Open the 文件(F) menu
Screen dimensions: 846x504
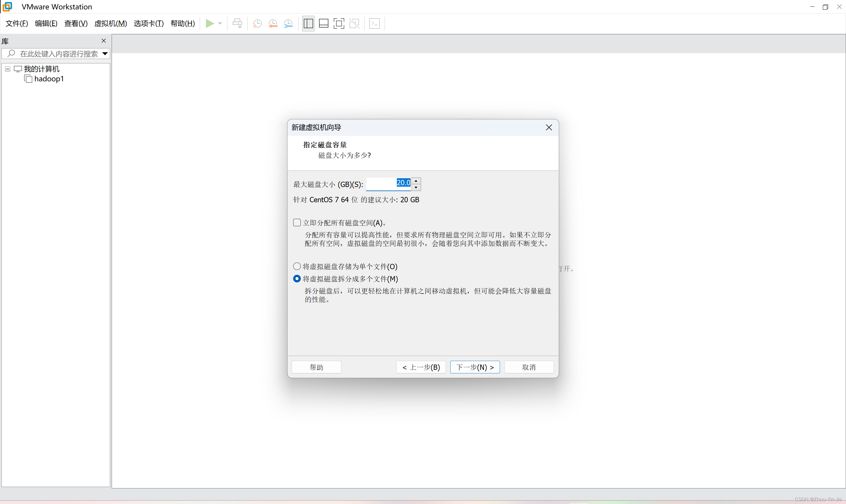coord(17,23)
